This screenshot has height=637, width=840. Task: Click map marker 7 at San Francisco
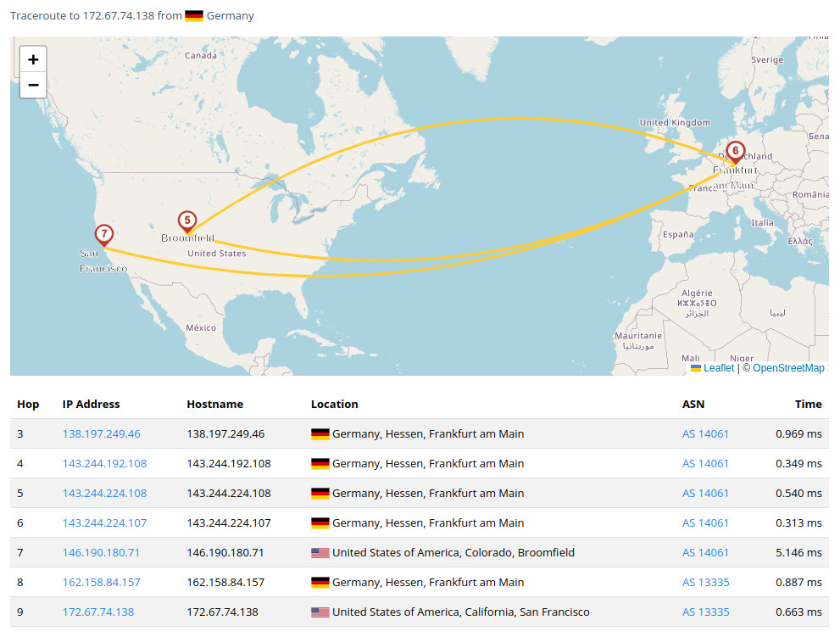pyautogui.click(x=103, y=234)
